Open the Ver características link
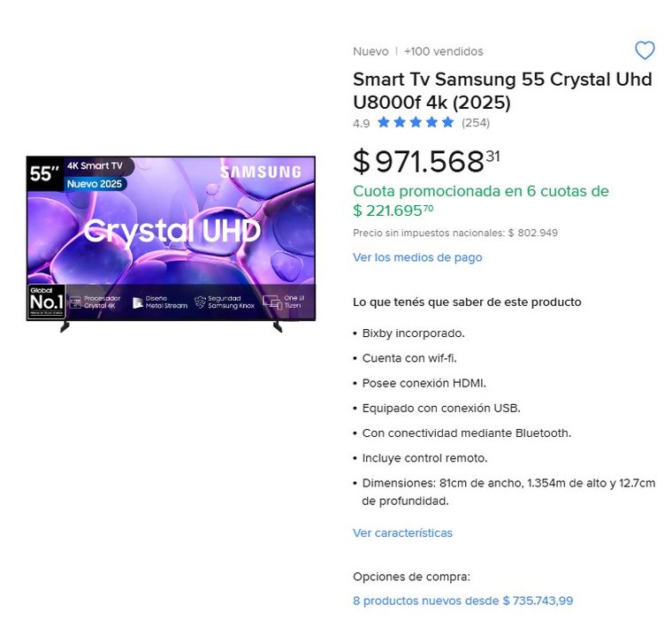Screen dimensions: 672x643 pos(402,532)
